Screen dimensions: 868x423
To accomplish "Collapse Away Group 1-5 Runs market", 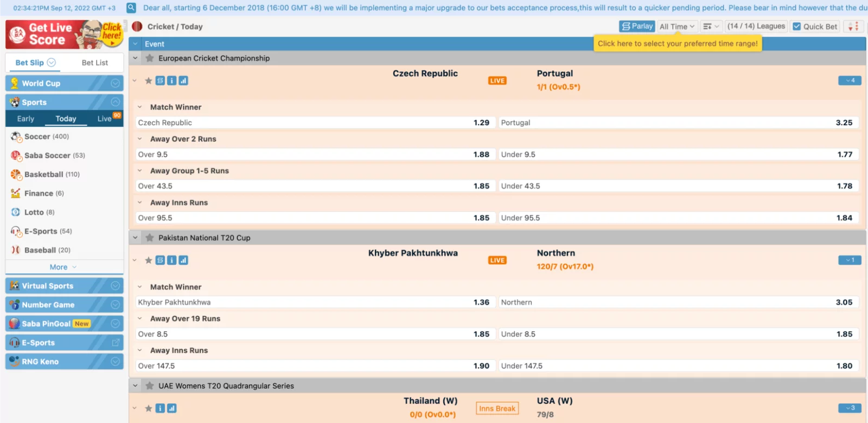I will pos(140,171).
